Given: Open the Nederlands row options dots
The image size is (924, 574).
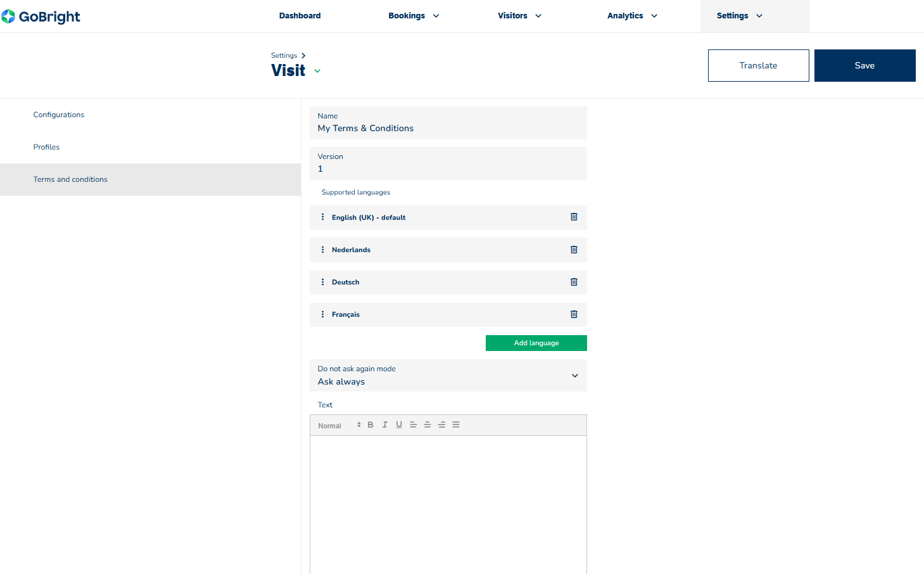Looking at the screenshot, I should [x=322, y=250].
